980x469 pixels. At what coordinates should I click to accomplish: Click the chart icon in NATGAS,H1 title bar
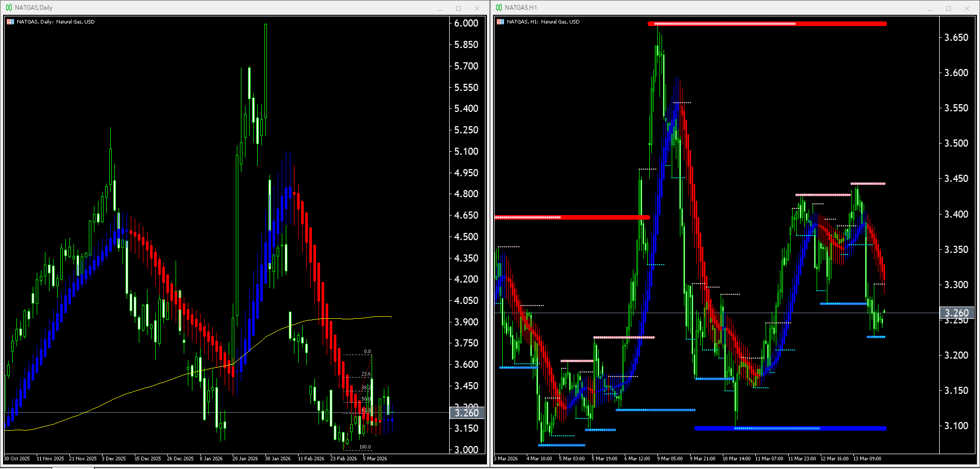pos(499,8)
